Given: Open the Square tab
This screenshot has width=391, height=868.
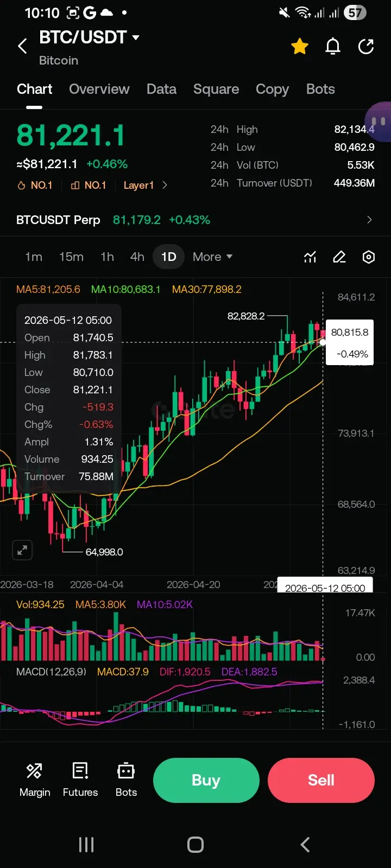Looking at the screenshot, I should (216, 89).
